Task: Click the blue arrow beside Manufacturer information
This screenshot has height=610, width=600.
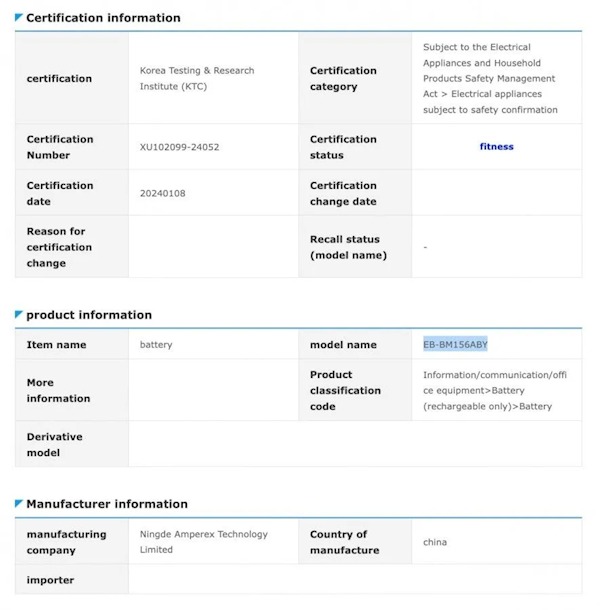Action: click(x=19, y=503)
